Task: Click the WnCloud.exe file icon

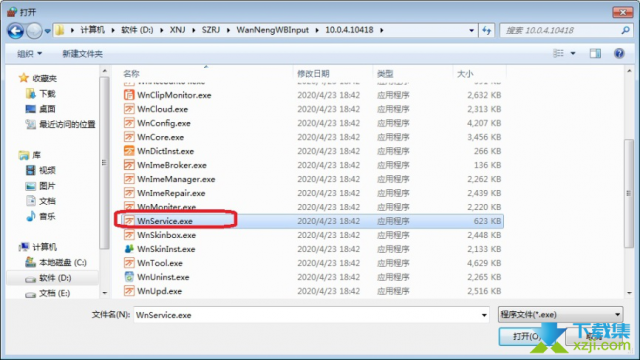Action: [129, 109]
